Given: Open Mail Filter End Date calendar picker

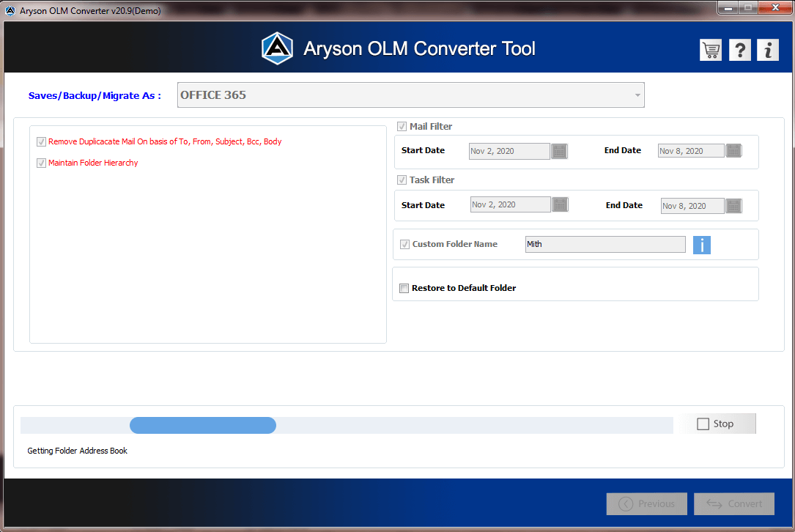Looking at the screenshot, I should tap(733, 151).
